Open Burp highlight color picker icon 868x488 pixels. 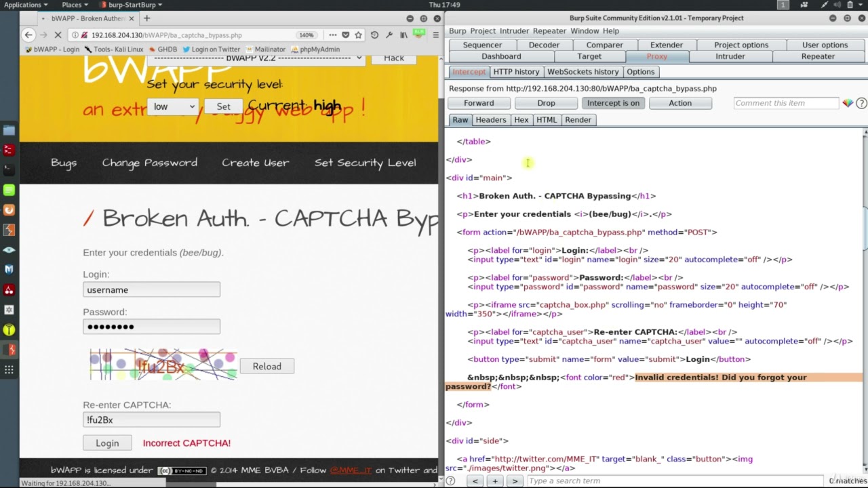pos(848,103)
